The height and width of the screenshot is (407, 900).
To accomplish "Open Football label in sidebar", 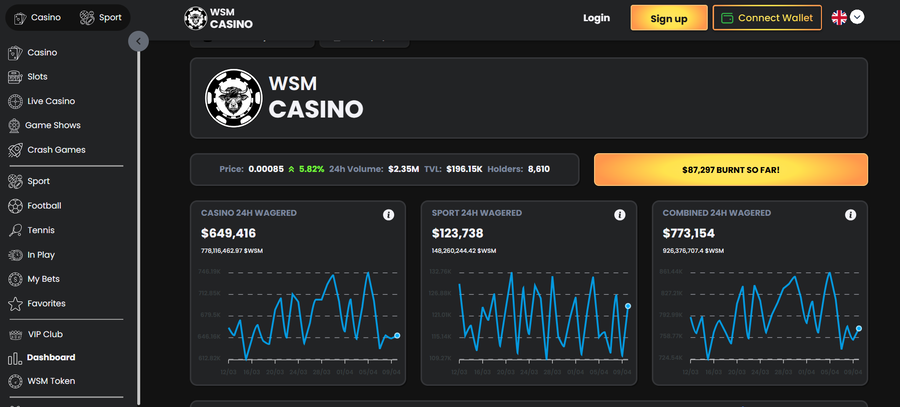I will coord(44,206).
